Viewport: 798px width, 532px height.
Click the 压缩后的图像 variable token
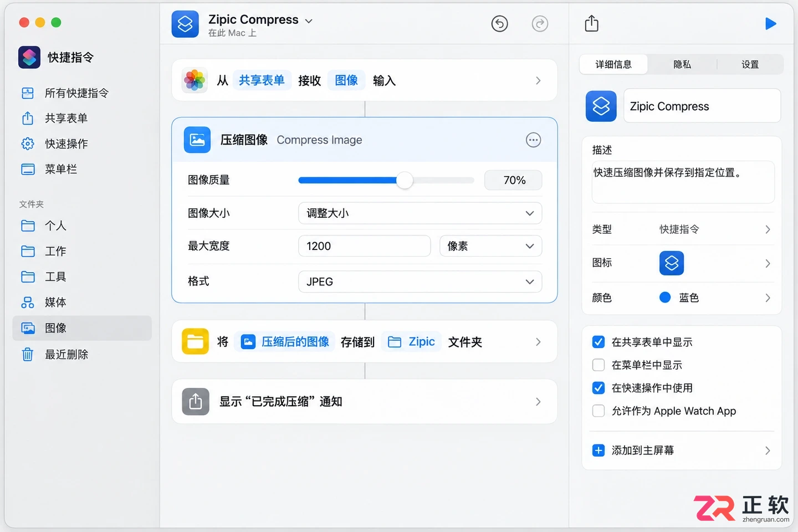click(285, 341)
